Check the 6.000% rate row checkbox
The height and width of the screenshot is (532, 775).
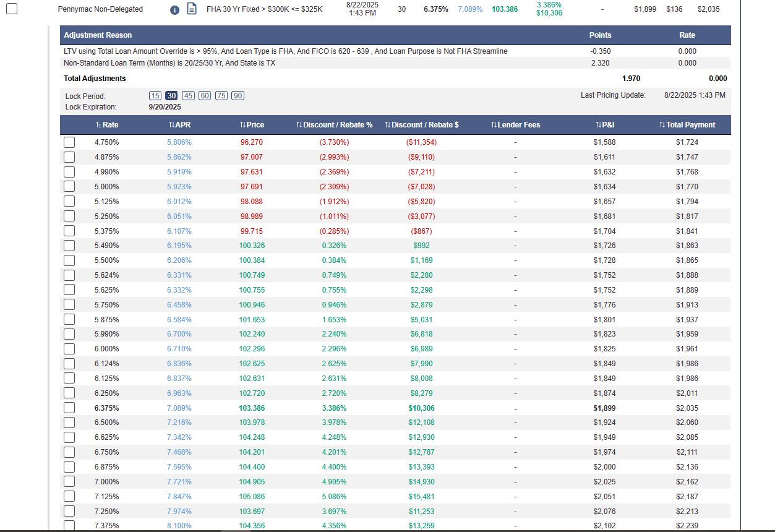tap(69, 349)
